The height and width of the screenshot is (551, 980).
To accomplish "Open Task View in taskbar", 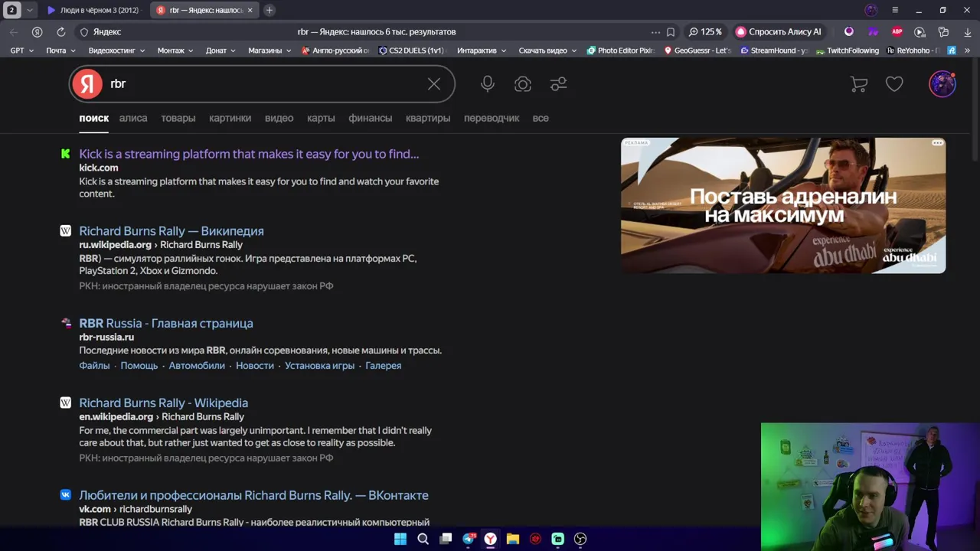I will click(x=446, y=539).
